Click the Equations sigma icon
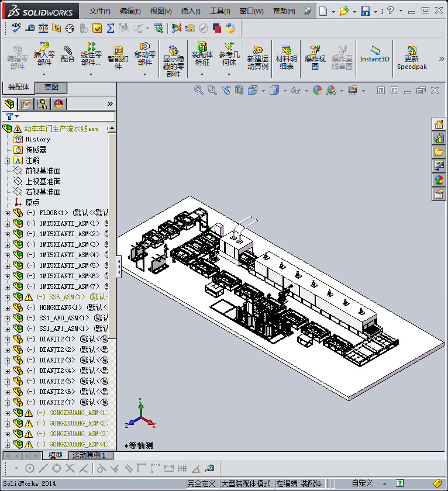 (111, 28)
